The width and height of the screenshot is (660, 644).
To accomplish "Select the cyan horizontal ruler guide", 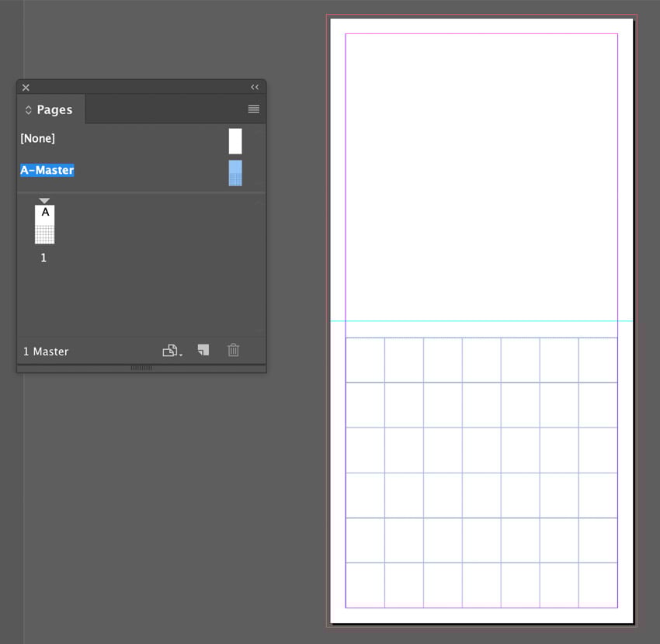I will click(481, 321).
